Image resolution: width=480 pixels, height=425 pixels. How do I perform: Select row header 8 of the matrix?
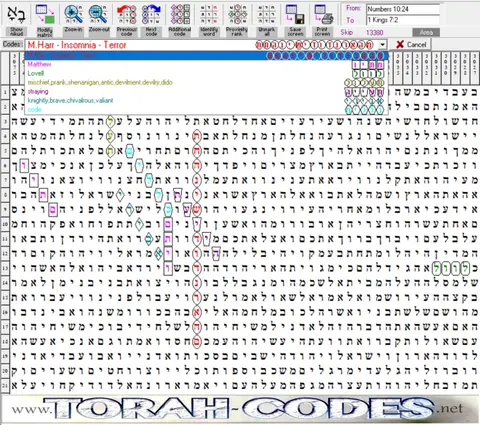coord(5,195)
